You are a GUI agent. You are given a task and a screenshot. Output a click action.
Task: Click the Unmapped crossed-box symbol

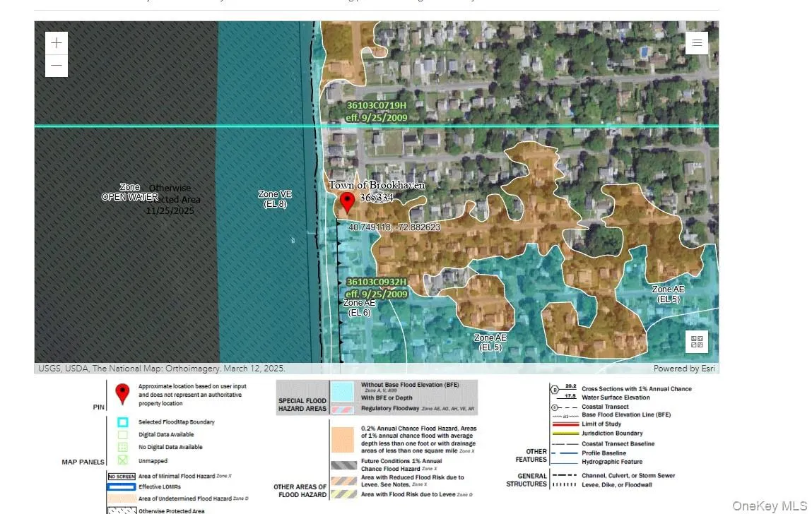[x=122, y=460]
